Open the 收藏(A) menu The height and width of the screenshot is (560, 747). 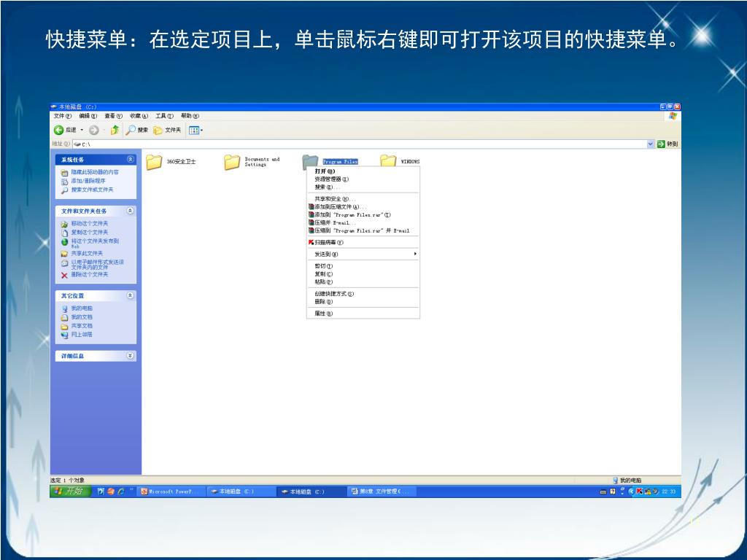(139, 116)
